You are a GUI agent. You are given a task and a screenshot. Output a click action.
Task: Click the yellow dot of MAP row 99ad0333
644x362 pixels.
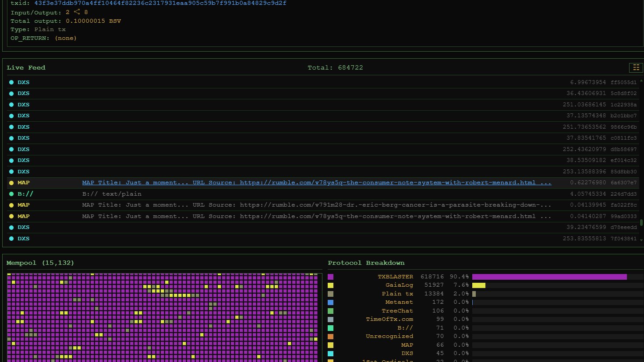tap(11, 216)
